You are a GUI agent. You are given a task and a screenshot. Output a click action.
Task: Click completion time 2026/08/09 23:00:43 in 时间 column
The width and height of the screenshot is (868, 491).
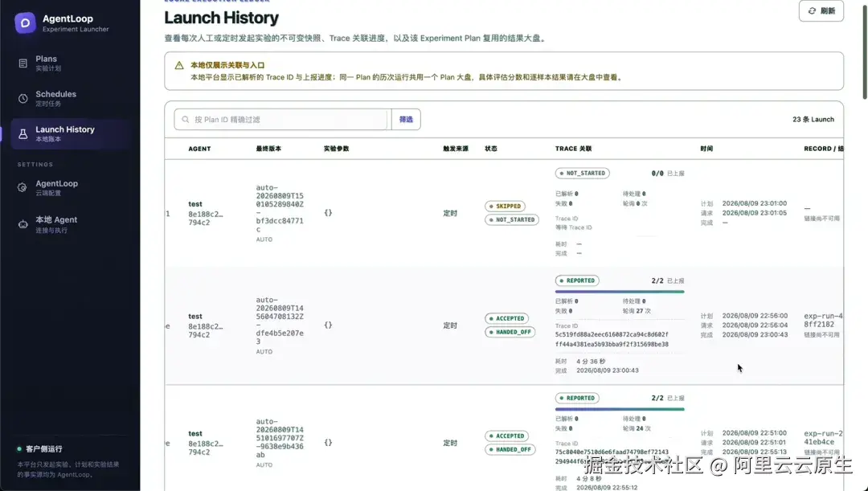tap(755, 335)
